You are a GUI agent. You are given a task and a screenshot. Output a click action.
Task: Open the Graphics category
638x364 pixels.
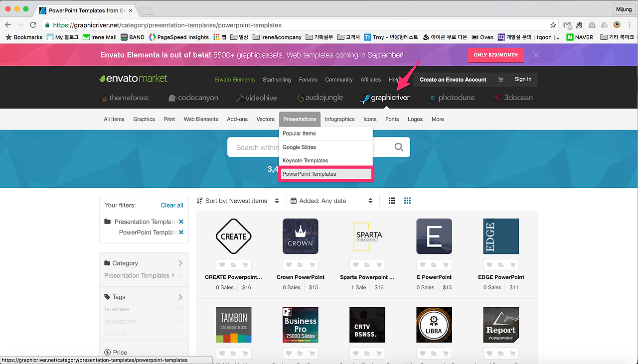pyautogui.click(x=144, y=119)
